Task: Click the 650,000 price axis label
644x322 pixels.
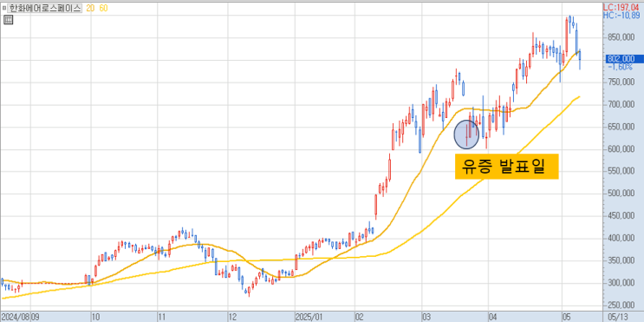Action: tap(621, 127)
